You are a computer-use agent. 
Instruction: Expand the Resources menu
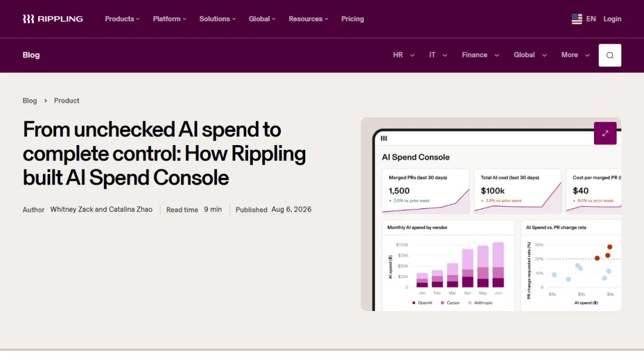tap(308, 19)
